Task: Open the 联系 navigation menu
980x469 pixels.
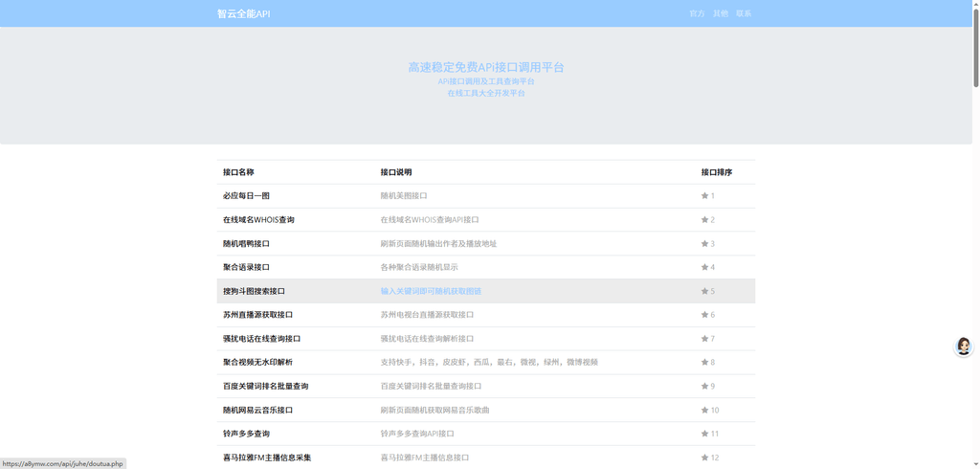Action: click(744, 13)
